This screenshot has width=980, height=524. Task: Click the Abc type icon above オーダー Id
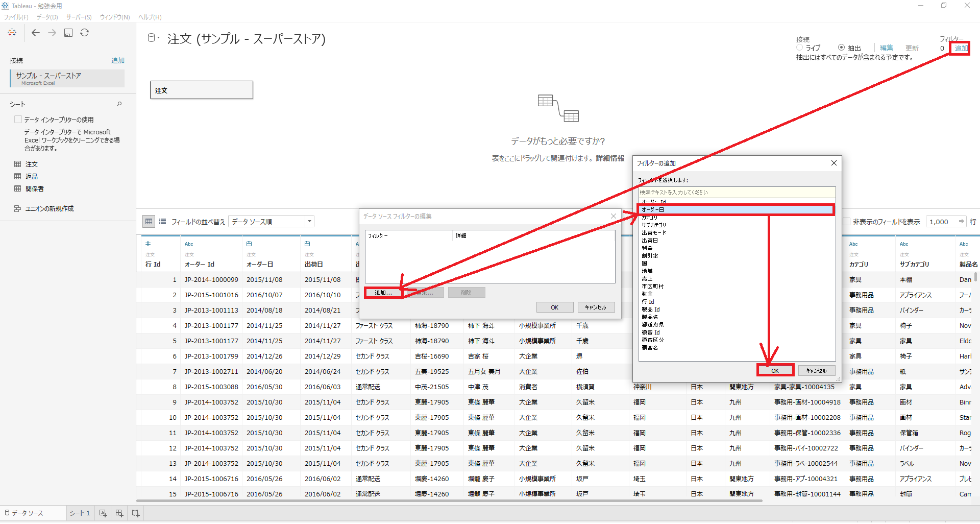coord(189,244)
